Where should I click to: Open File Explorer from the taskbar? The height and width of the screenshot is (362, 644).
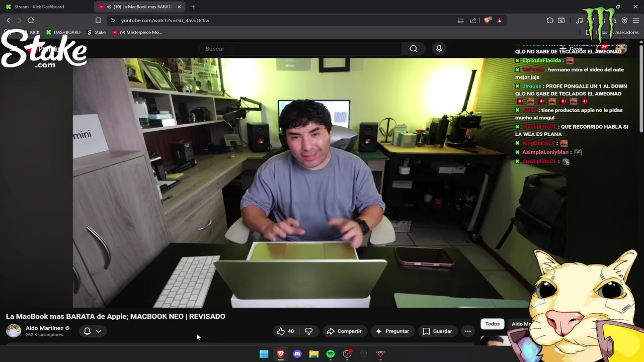(x=314, y=354)
